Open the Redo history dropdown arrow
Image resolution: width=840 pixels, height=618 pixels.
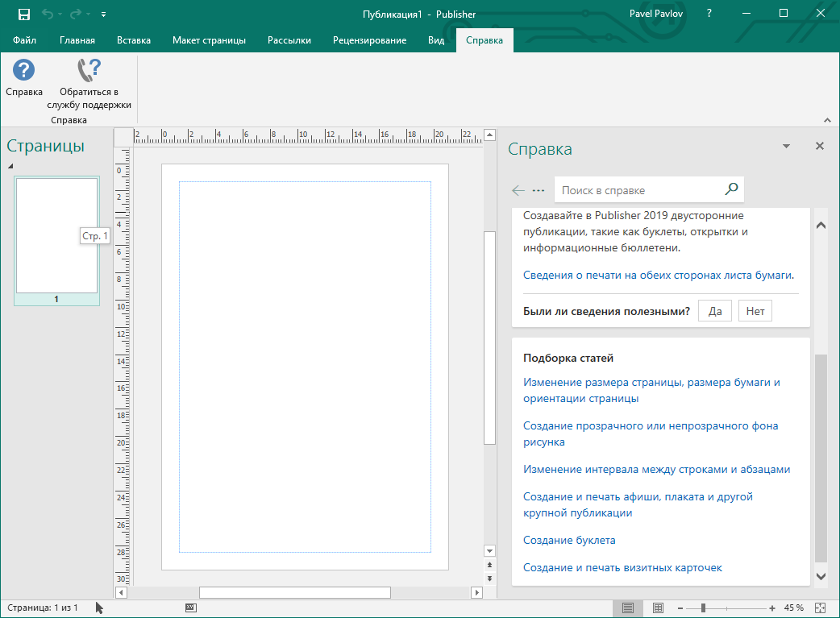(89, 15)
